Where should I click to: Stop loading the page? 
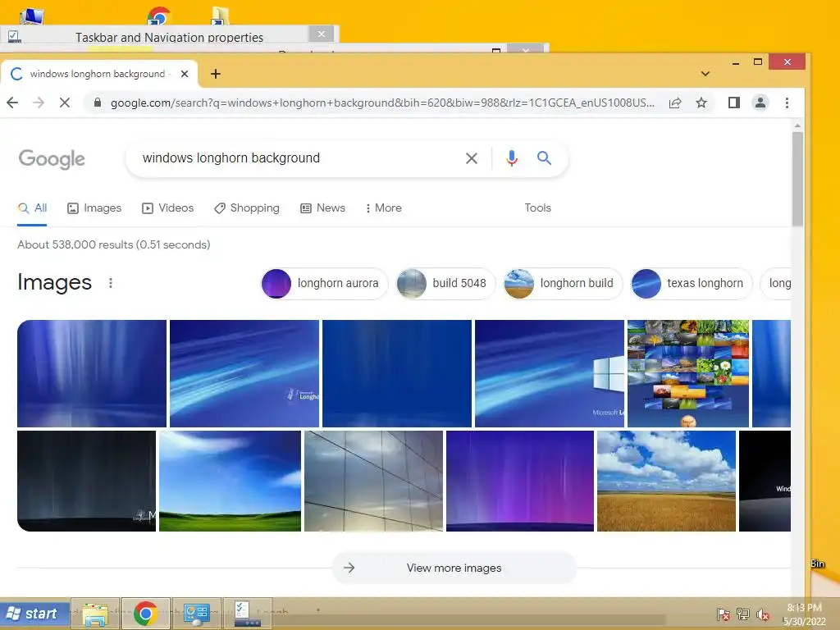point(64,103)
